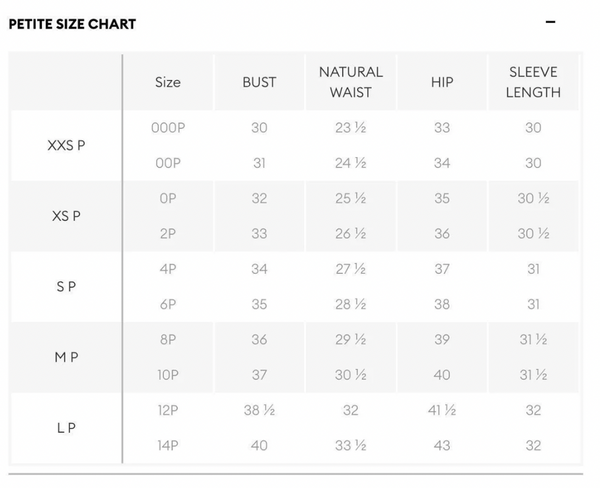The image size is (600, 488).
Task: Click the S P size group
Action: click(x=66, y=286)
